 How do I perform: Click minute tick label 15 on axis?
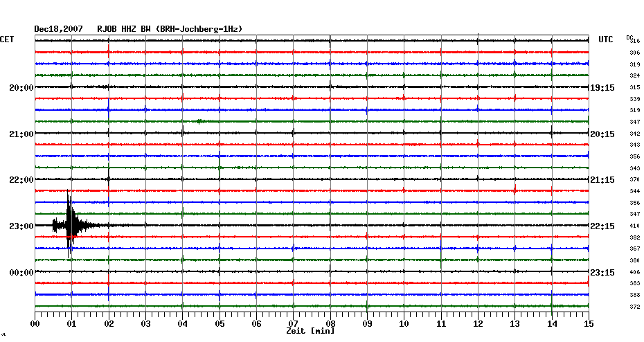pos(589,324)
